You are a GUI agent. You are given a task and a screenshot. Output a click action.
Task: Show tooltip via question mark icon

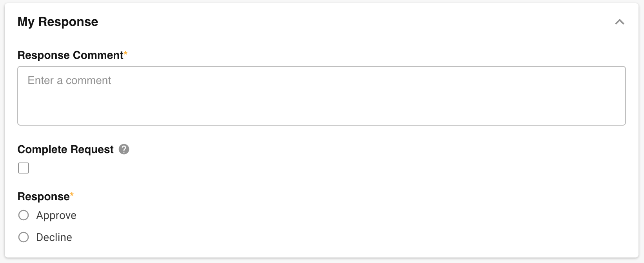124,149
